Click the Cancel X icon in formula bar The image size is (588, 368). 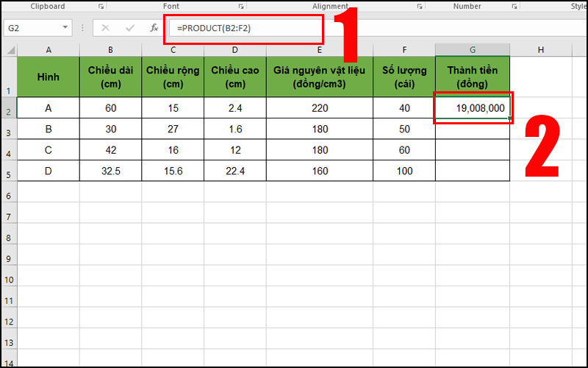point(106,28)
